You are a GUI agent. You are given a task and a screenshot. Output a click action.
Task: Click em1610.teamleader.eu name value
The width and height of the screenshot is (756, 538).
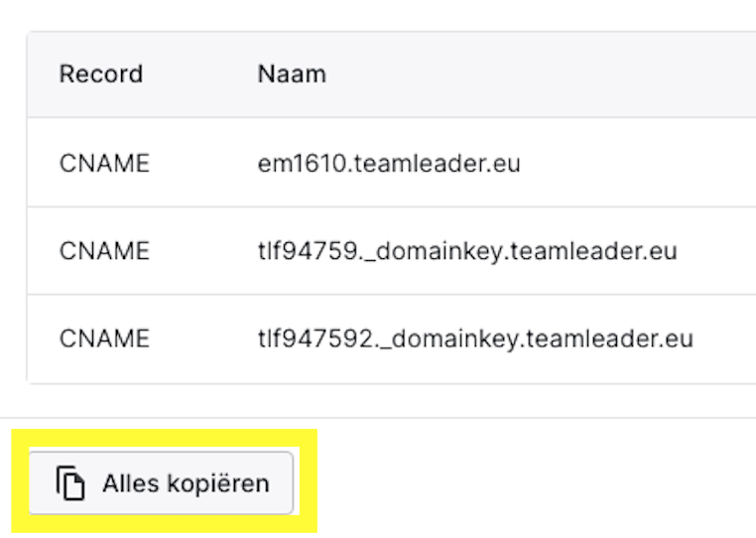coord(389,163)
